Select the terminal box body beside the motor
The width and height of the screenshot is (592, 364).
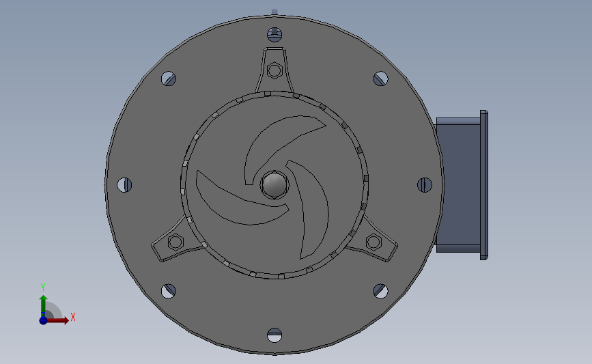click(458, 184)
